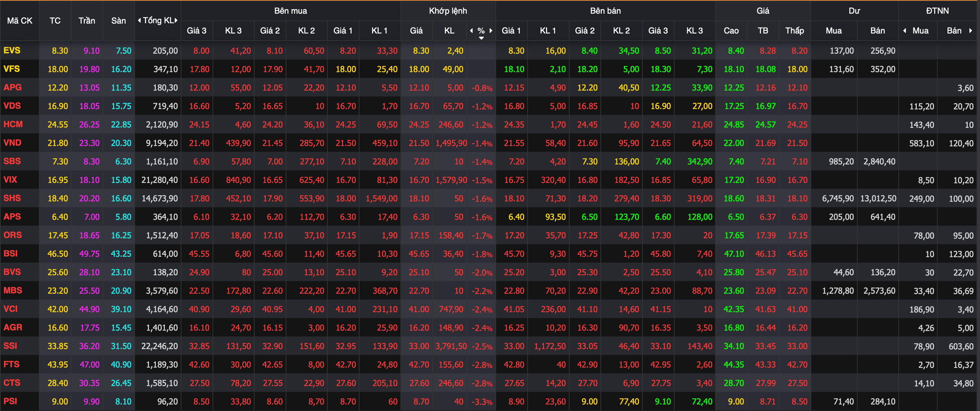
Task: Click SSI matched volume 3,791,50
Action: coord(451,346)
